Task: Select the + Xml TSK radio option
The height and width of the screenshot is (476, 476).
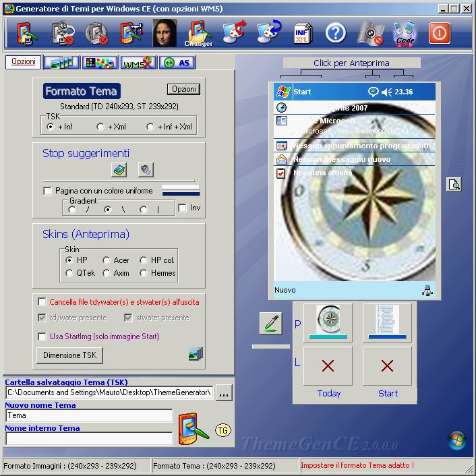Action: [100, 127]
